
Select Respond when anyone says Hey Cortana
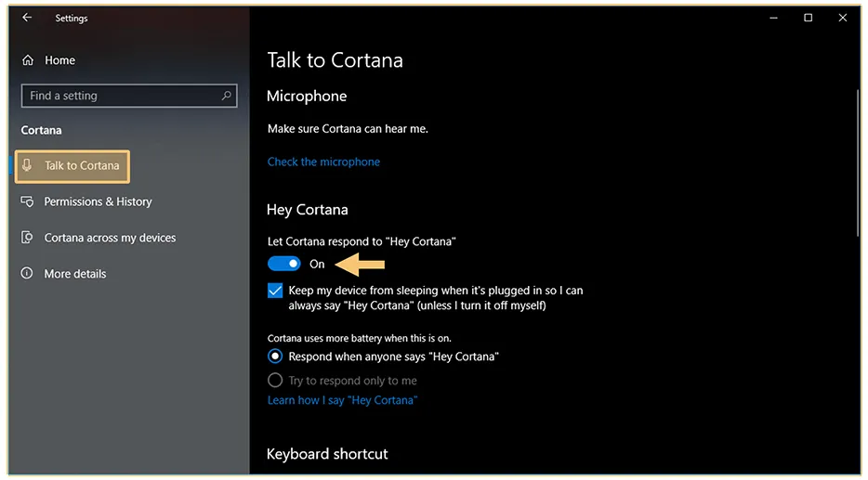pyautogui.click(x=275, y=357)
